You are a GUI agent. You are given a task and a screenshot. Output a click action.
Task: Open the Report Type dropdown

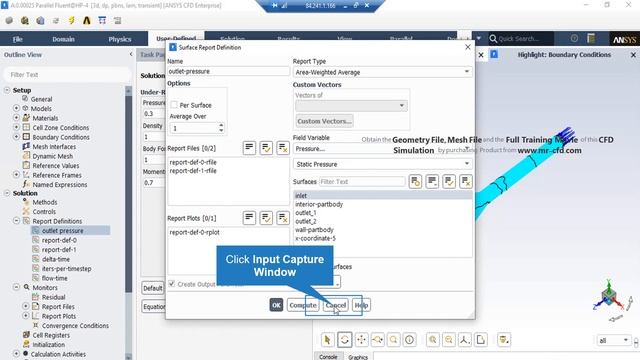coord(382,72)
